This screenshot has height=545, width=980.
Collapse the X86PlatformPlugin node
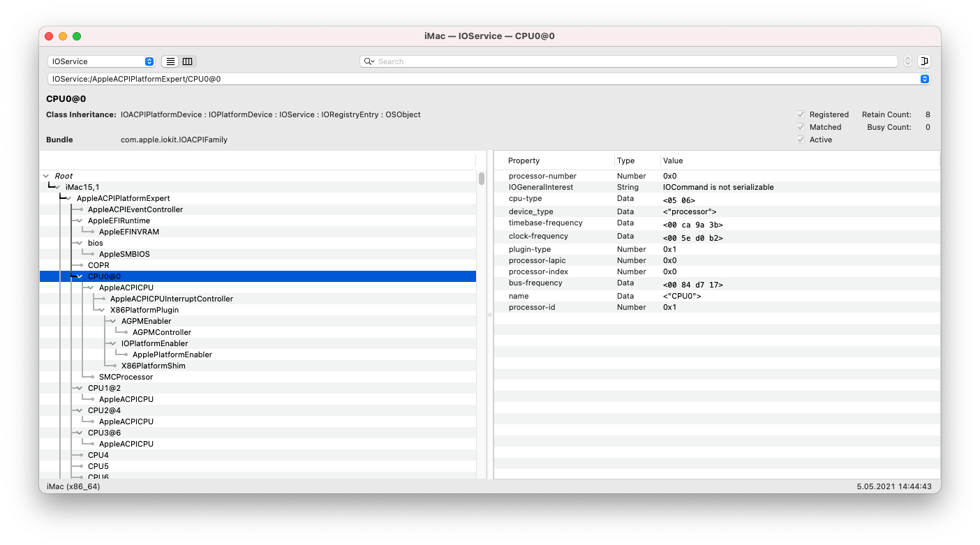click(102, 310)
